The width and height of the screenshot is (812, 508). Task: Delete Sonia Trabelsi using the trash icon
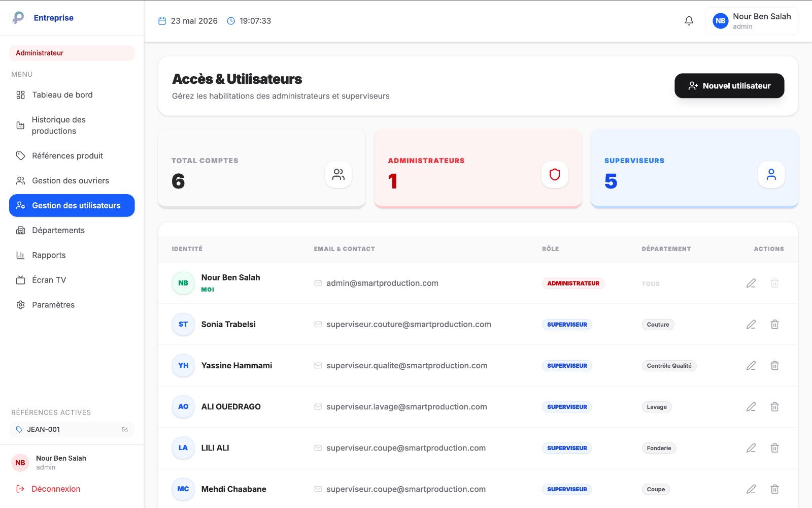click(x=774, y=324)
